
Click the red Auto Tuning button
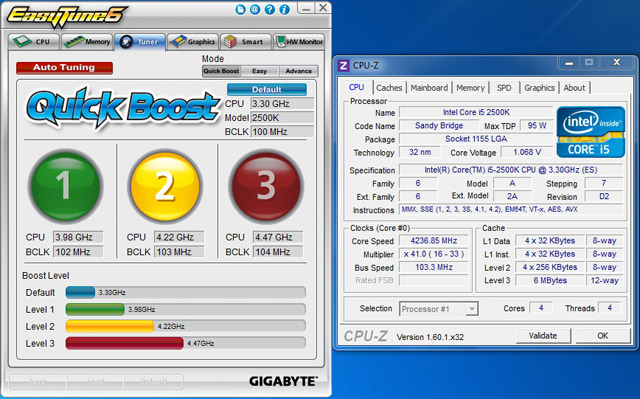click(64, 67)
